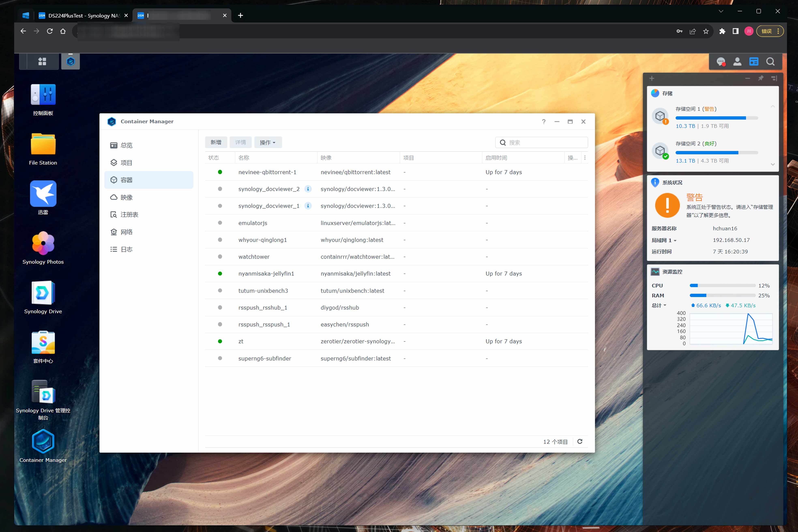Click the 新增 create button
Viewport: 798px width, 532px height.
(x=216, y=143)
